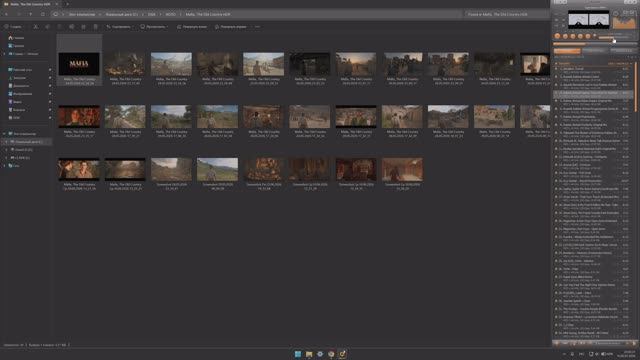
Task: Close the Mafia The Old Country HDR tab
Action: coord(56,4)
